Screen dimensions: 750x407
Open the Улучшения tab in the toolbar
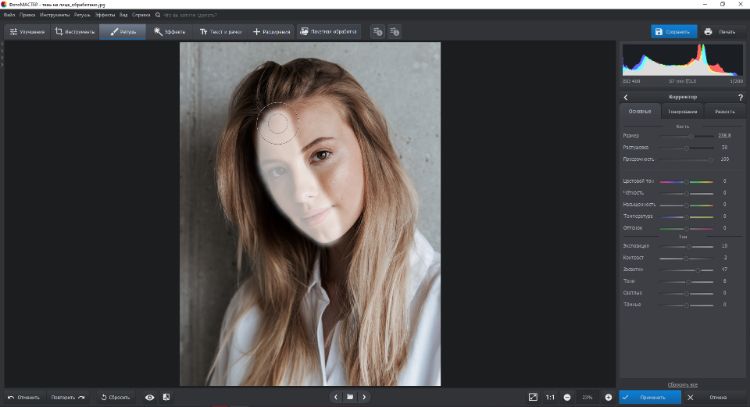coord(27,32)
